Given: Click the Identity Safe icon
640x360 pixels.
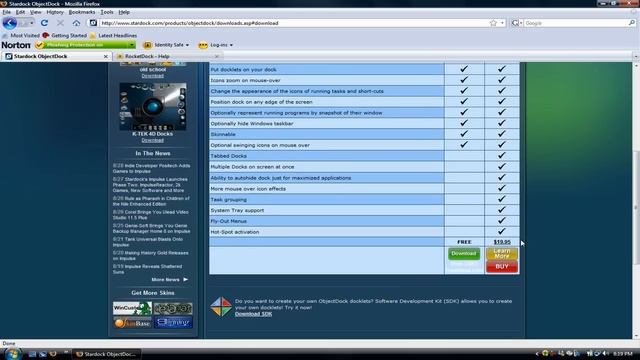Looking at the screenshot, I should 147,45.
